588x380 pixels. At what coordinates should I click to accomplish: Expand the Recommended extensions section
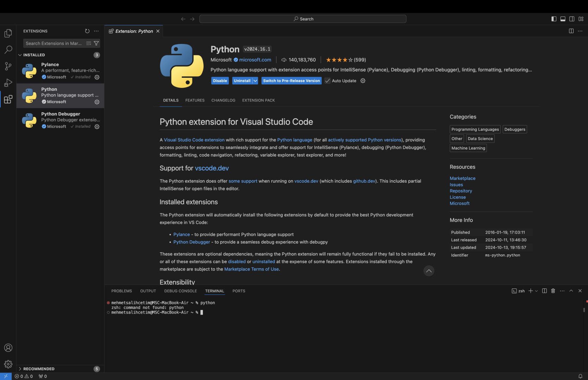[20, 369]
